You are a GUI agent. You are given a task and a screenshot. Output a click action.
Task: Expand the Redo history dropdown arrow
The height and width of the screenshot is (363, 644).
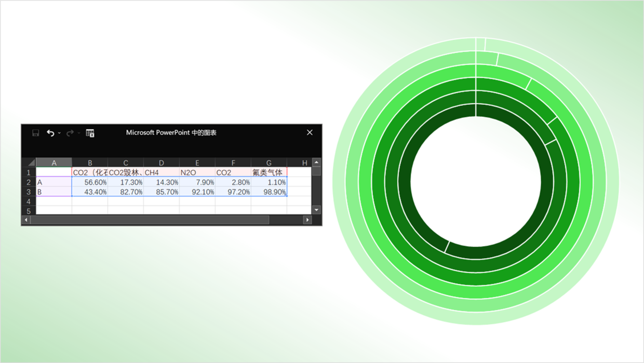[79, 133]
